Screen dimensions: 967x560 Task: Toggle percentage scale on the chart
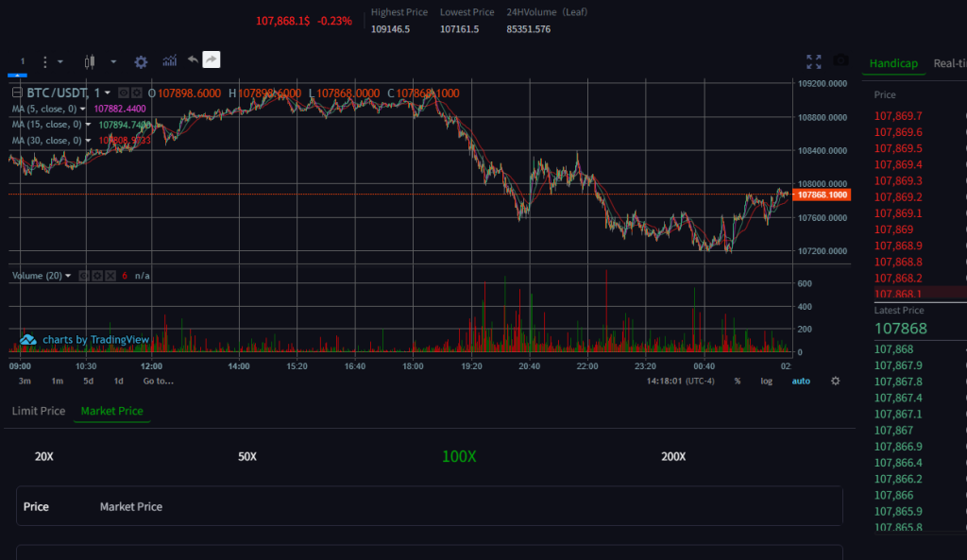click(x=738, y=382)
